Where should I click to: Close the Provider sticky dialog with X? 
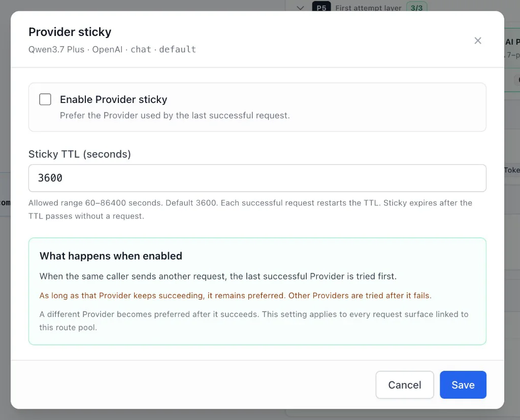[x=477, y=41]
